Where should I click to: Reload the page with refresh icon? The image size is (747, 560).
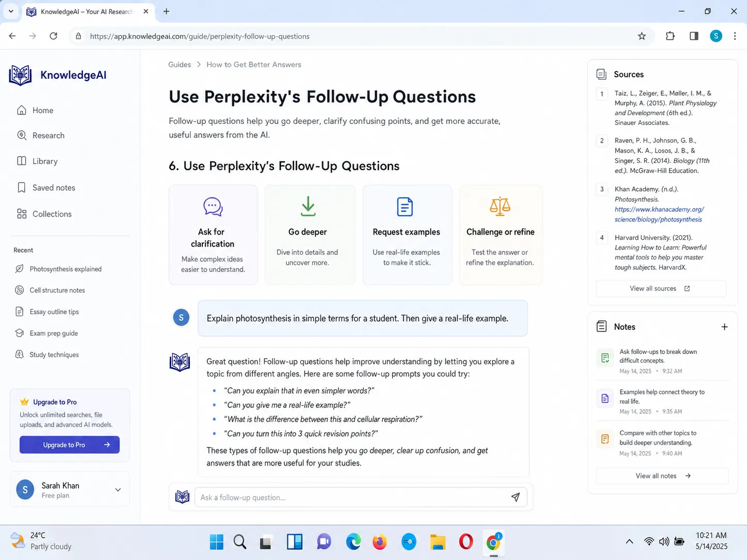point(53,36)
